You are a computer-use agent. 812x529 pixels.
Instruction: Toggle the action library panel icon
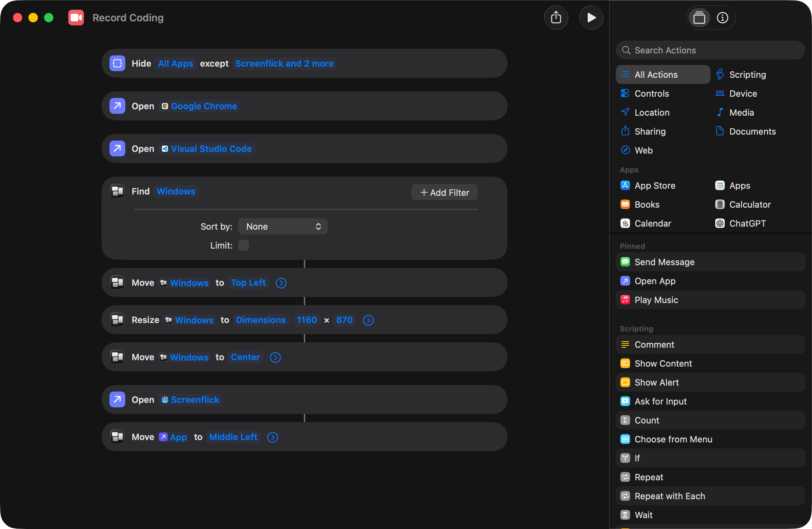[x=699, y=18]
